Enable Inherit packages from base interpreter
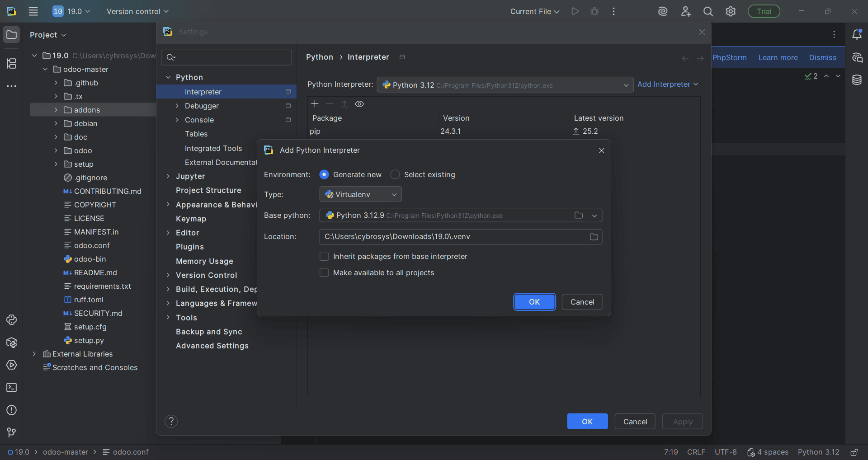This screenshot has width=868, height=460. pos(324,256)
